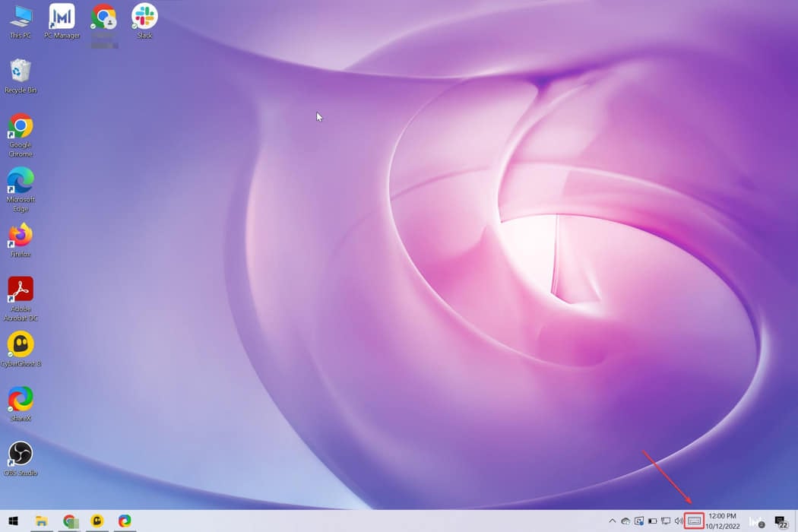Image resolution: width=798 pixels, height=532 pixels.
Task: Open the touch keyboard from the tray
Action: [694, 521]
